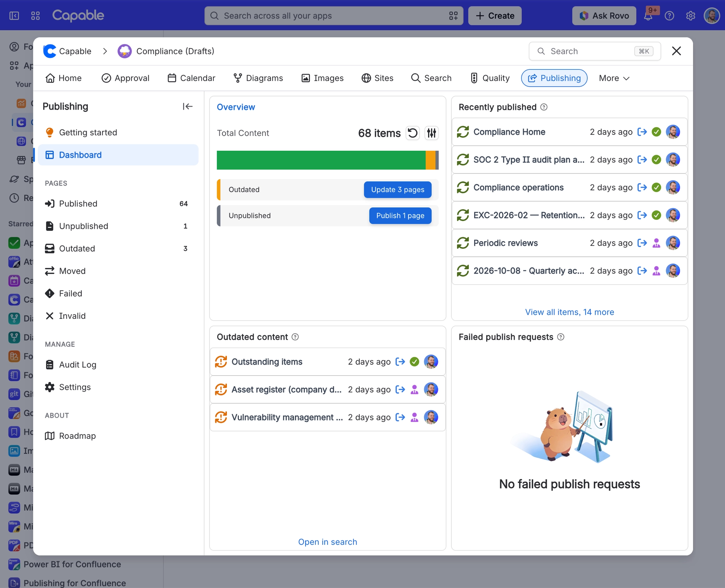The height and width of the screenshot is (588, 725).
Task: Open published link arrow for Compliance Home
Action: coord(642,132)
